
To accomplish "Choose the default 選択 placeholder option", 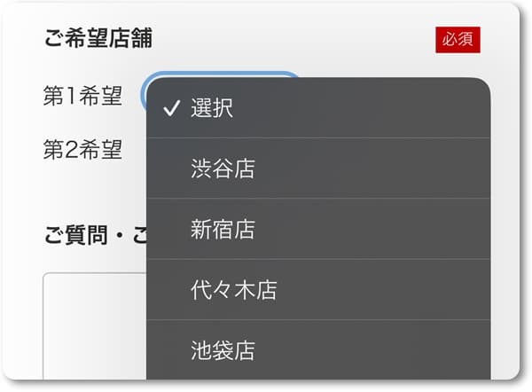I will coord(318,108).
